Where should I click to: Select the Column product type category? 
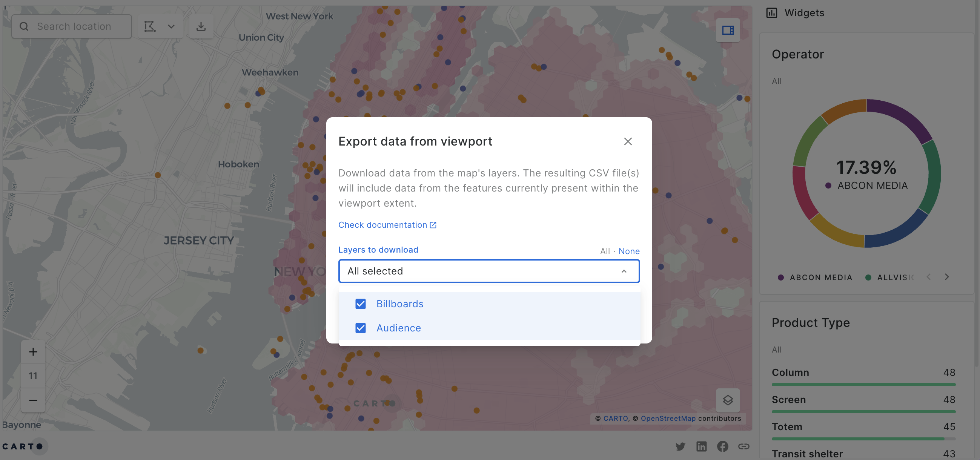pyautogui.click(x=790, y=372)
